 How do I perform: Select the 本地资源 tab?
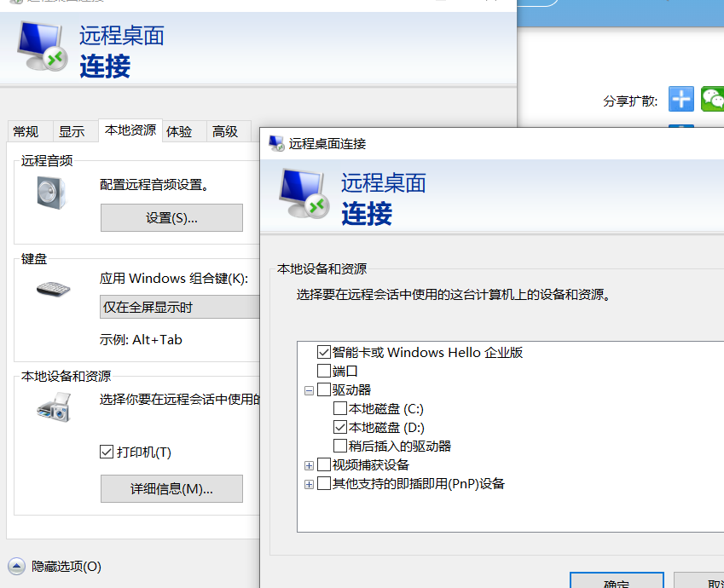click(x=130, y=130)
